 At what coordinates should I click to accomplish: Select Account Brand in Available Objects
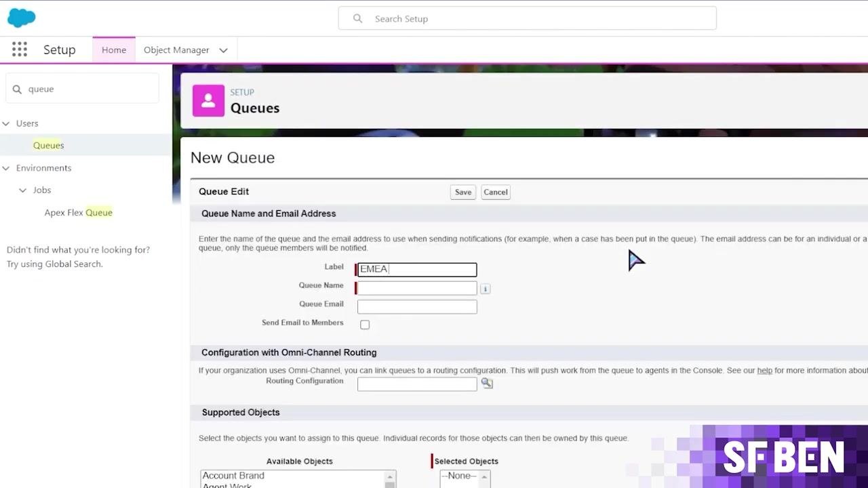click(233, 476)
